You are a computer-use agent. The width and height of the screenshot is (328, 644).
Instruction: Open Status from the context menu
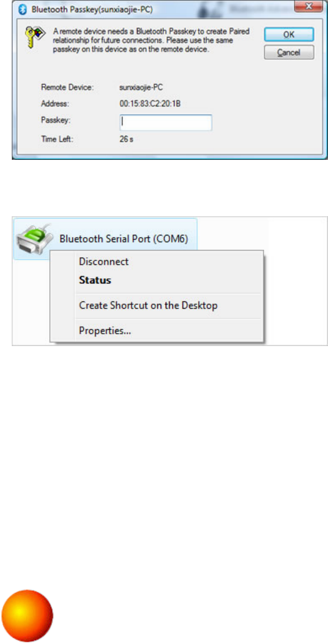[x=95, y=281]
